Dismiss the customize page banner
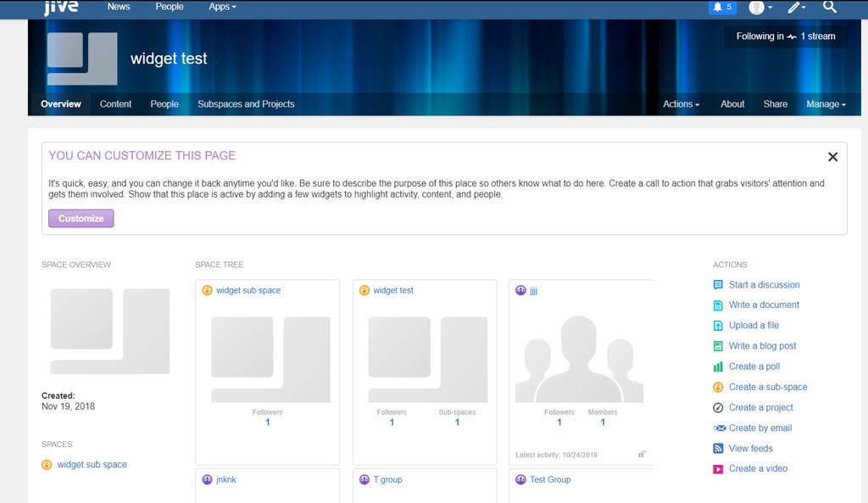This screenshot has height=503, width=868. [x=832, y=157]
